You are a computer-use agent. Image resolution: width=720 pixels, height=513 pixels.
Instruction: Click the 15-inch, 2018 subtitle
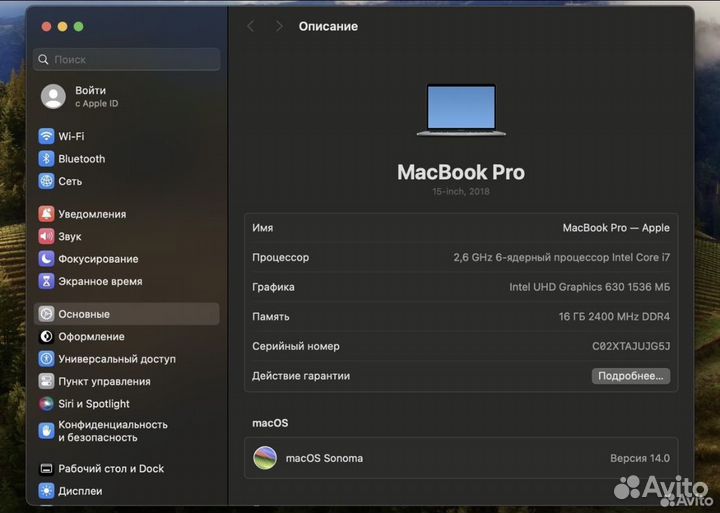tap(461, 192)
